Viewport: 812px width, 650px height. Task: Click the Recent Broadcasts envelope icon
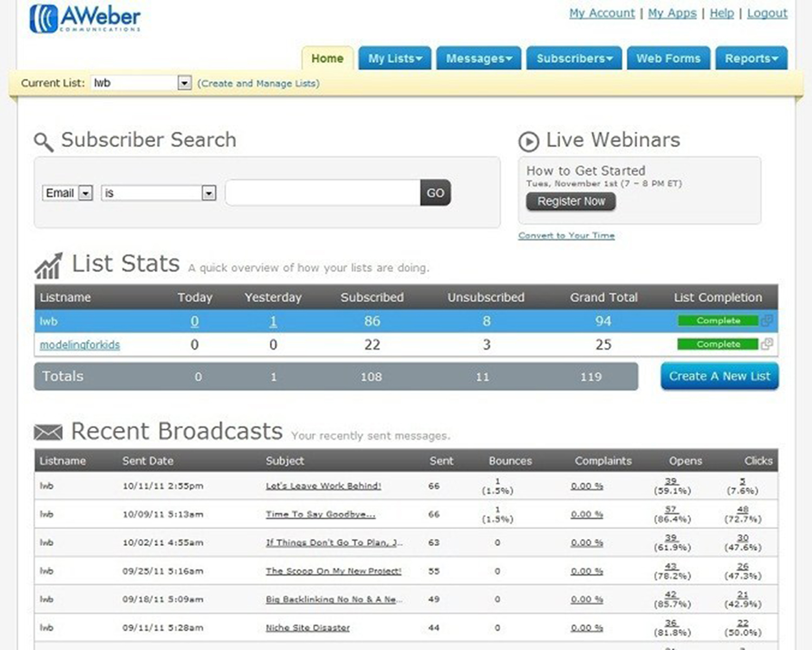[x=48, y=432]
